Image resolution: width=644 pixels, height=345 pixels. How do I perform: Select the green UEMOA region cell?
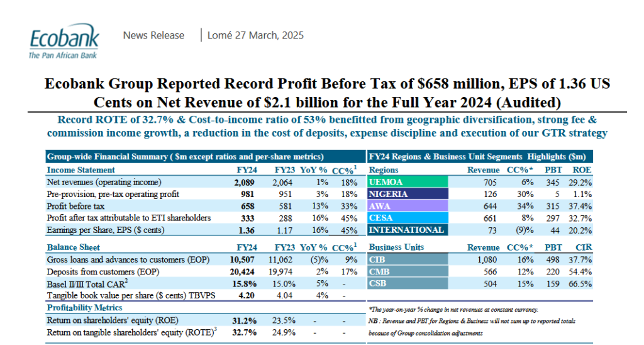click(408, 182)
